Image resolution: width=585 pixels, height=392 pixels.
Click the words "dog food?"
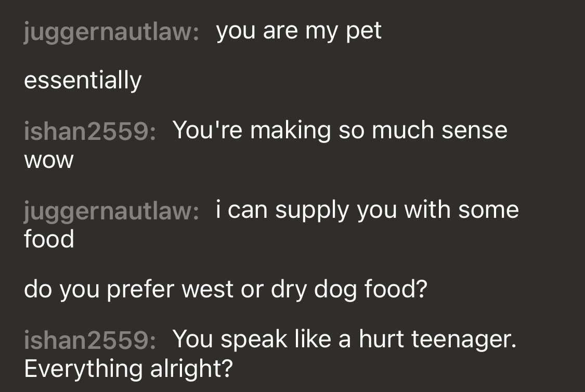370,290
